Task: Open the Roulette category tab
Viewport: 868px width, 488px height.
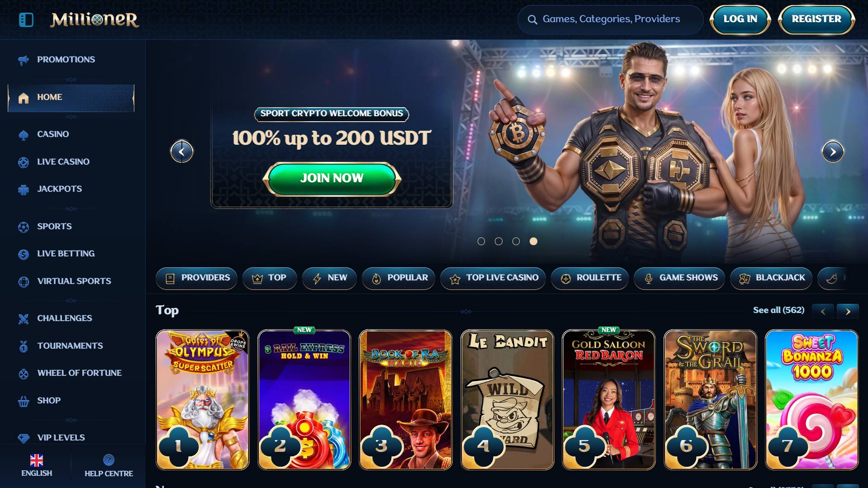Action: coord(590,278)
